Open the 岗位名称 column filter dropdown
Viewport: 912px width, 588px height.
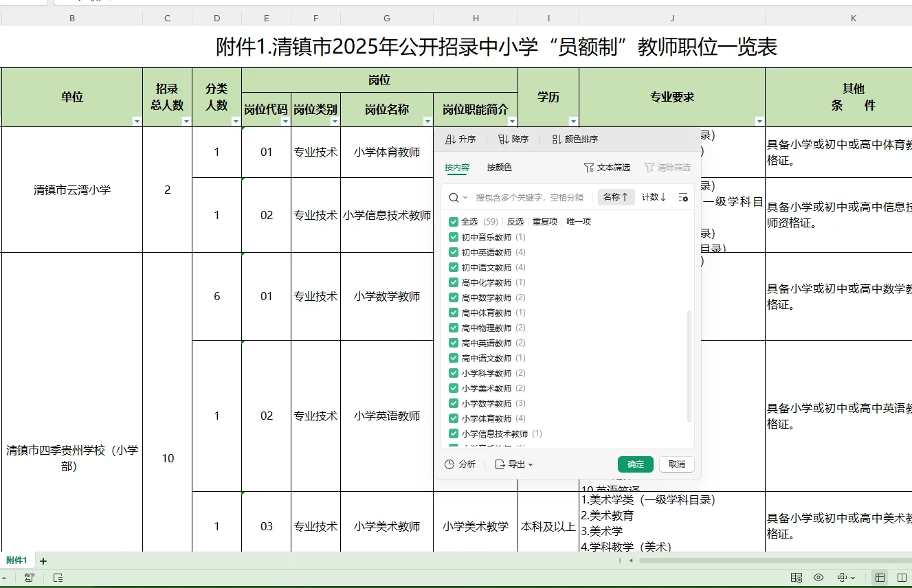click(x=427, y=121)
